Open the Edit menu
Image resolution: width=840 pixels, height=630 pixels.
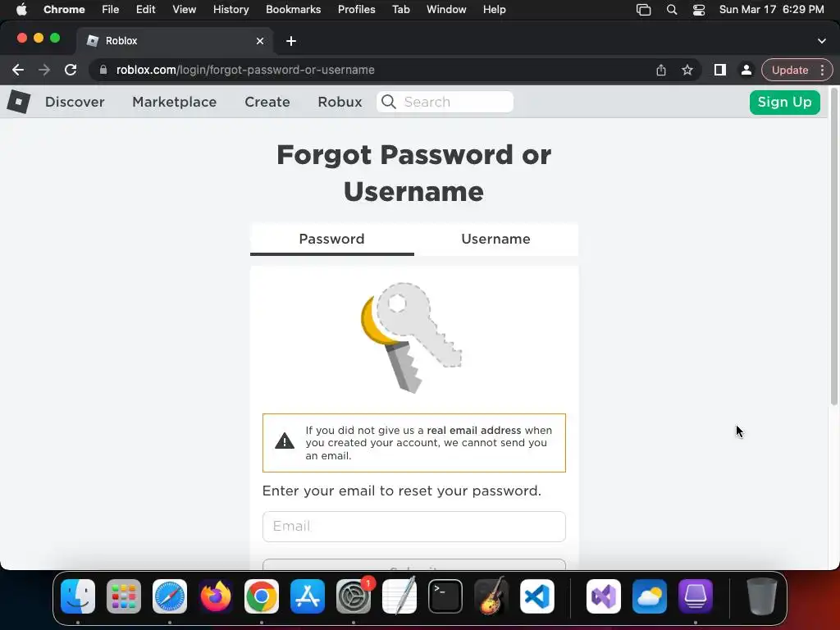click(x=145, y=9)
